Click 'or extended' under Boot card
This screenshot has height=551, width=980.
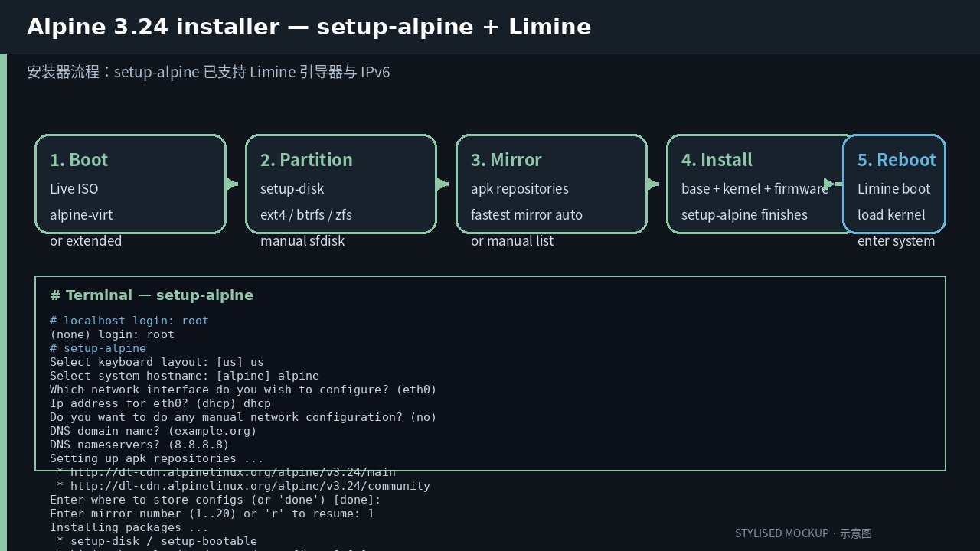tap(86, 241)
